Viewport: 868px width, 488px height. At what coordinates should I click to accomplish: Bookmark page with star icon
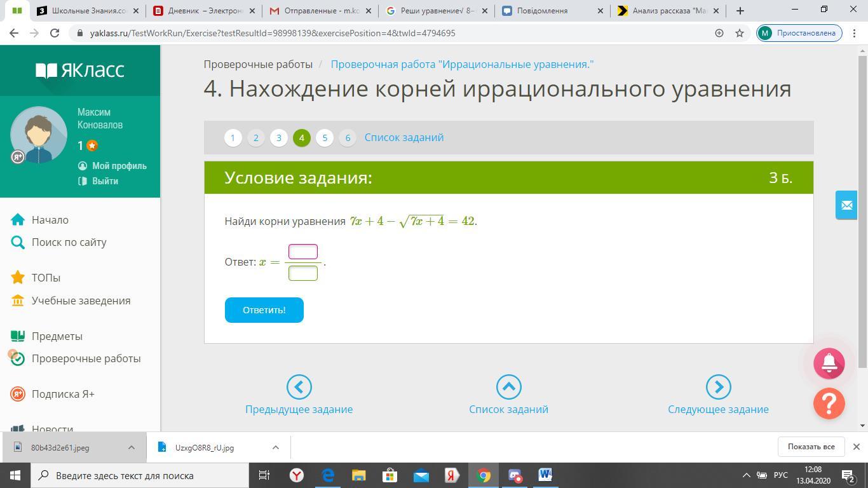[x=740, y=33]
